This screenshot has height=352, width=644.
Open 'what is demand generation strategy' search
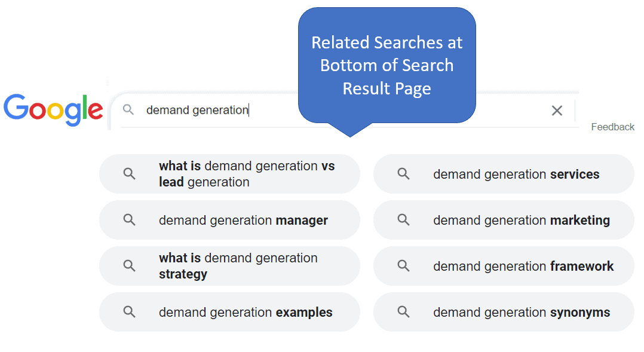point(238,266)
